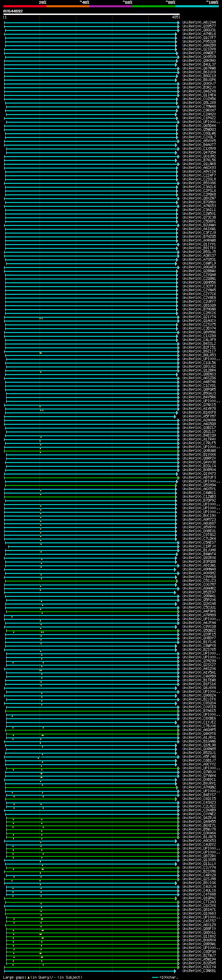This screenshot has width=222, height=980.
Task: Select label UniRef100_Q47Q54
Action: [199, 153]
